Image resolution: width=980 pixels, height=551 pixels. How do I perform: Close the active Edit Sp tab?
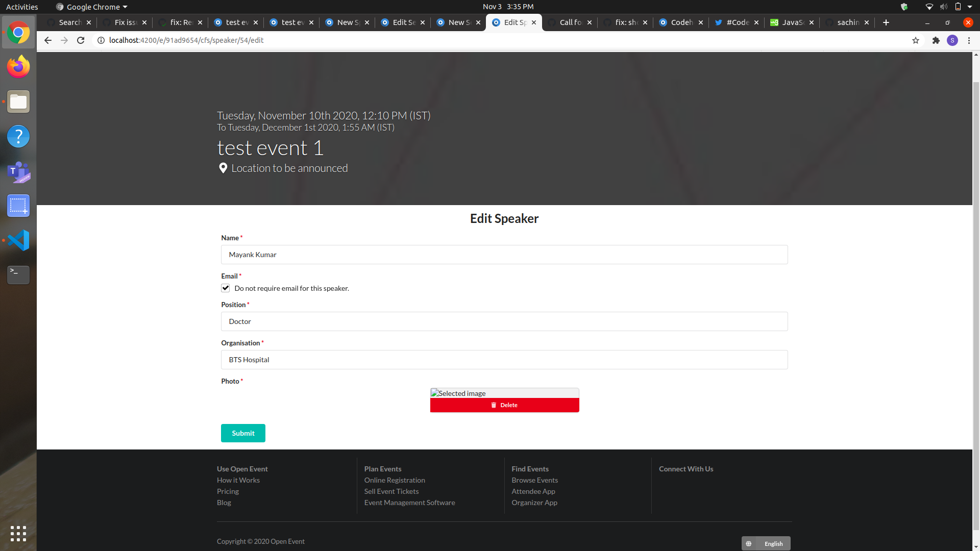(x=534, y=22)
